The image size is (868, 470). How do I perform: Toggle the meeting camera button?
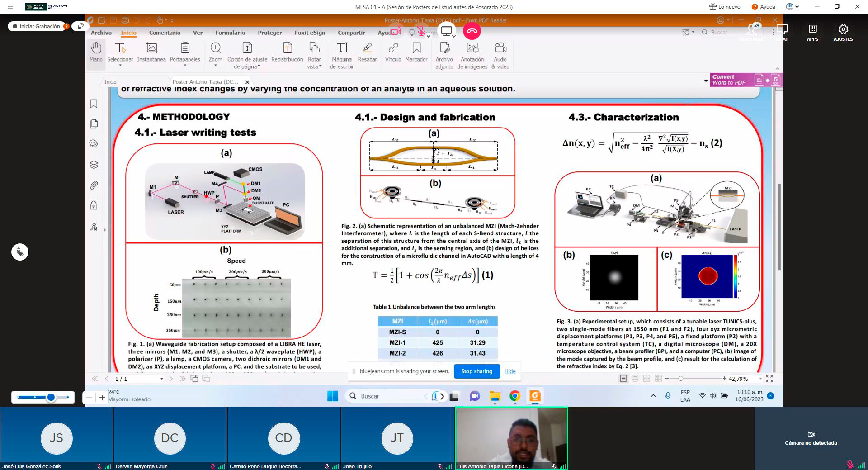[396, 31]
